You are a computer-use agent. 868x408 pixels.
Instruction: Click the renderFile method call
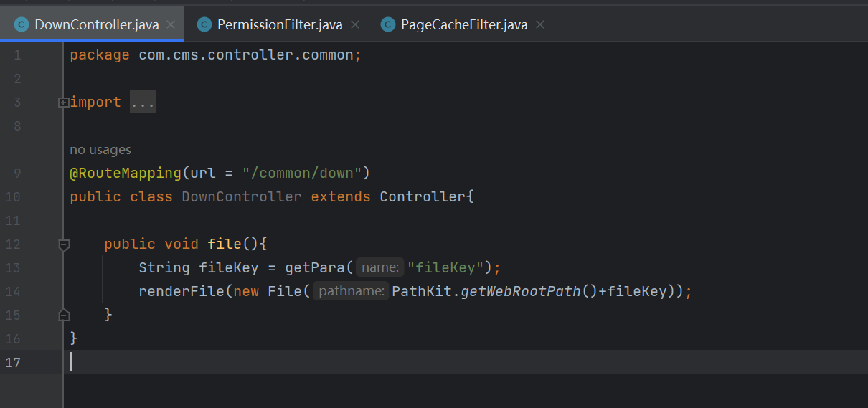pyautogui.click(x=181, y=291)
